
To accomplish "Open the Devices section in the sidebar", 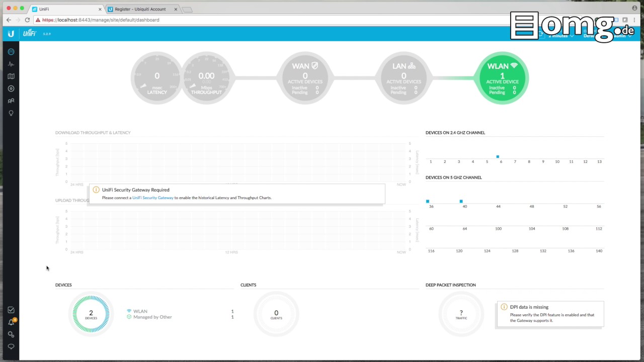I will [11, 88].
